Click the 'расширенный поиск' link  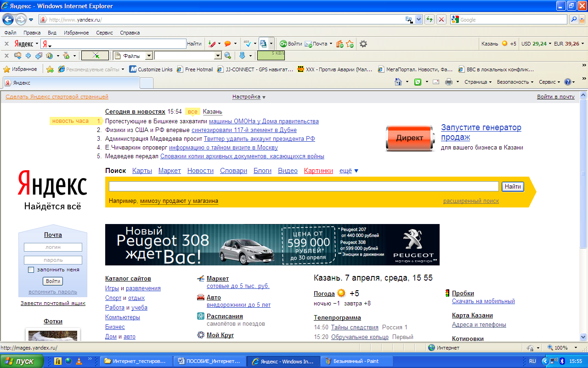(471, 201)
